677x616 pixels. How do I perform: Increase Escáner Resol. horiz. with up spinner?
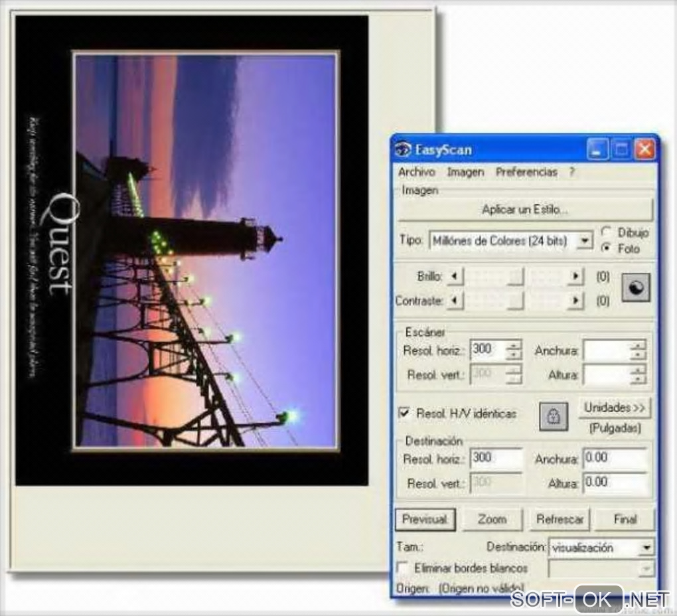[514, 345]
